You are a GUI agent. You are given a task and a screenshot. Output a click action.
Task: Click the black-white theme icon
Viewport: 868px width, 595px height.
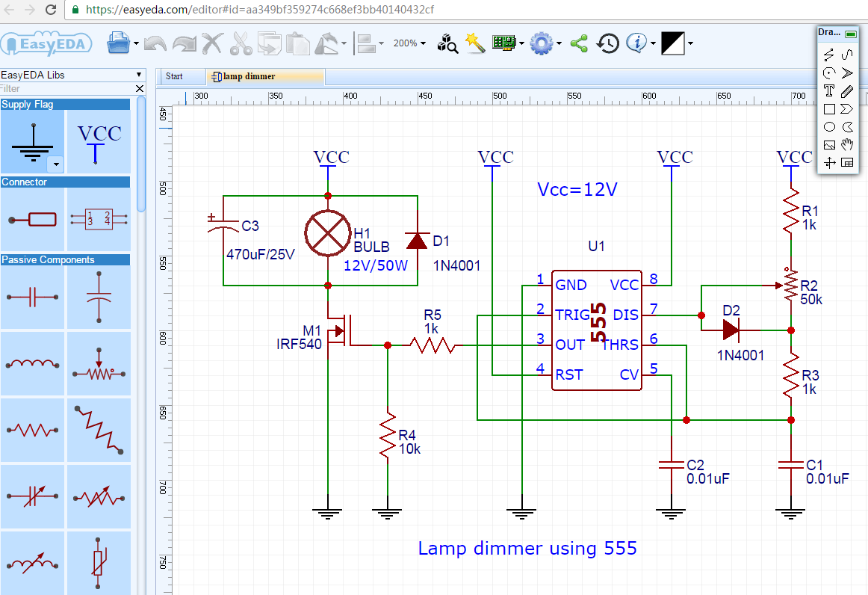673,43
